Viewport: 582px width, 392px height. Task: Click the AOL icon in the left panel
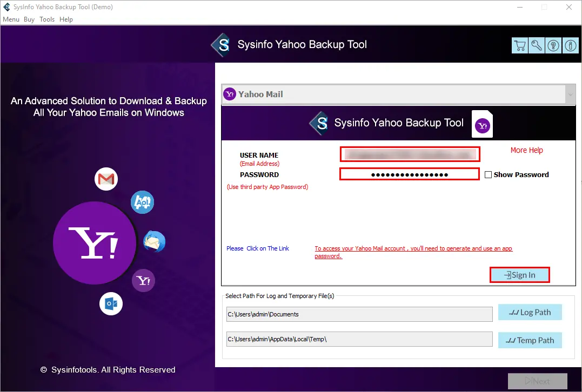[x=143, y=202]
